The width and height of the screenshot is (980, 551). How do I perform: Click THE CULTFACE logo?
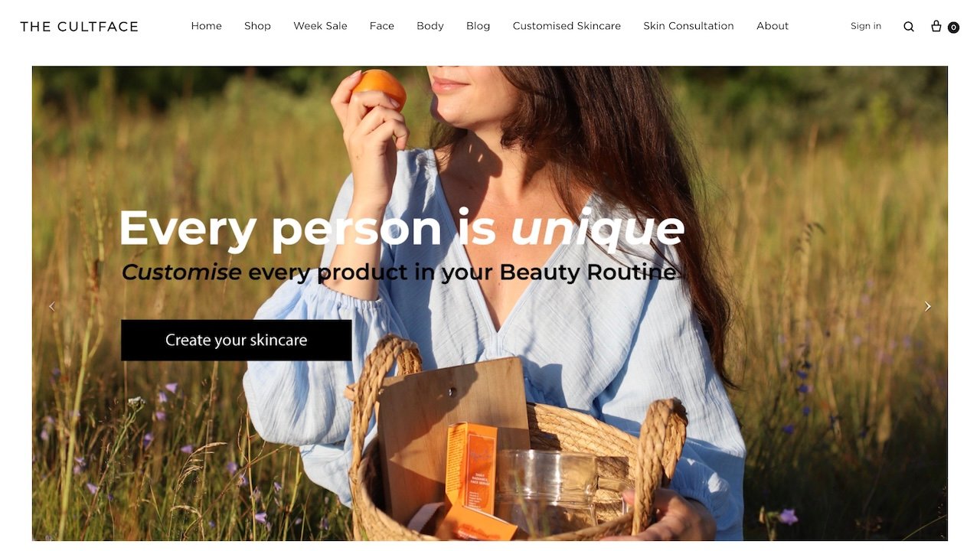tap(80, 27)
